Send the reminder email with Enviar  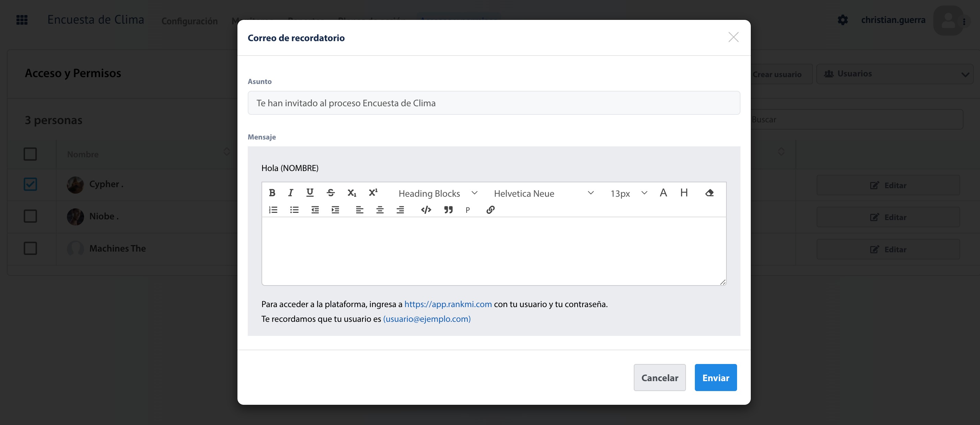tap(715, 377)
